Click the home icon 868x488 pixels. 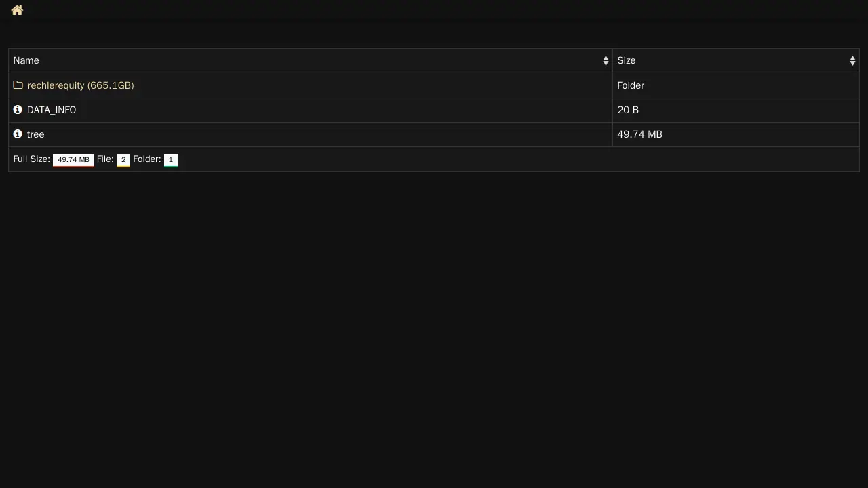17,10
